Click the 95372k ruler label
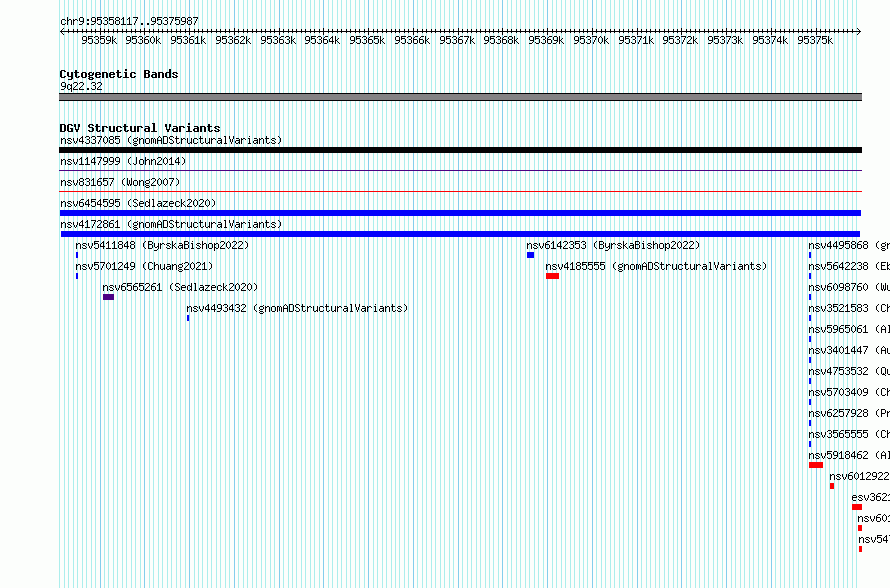Screen dimensions: 890x588 point(680,40)
